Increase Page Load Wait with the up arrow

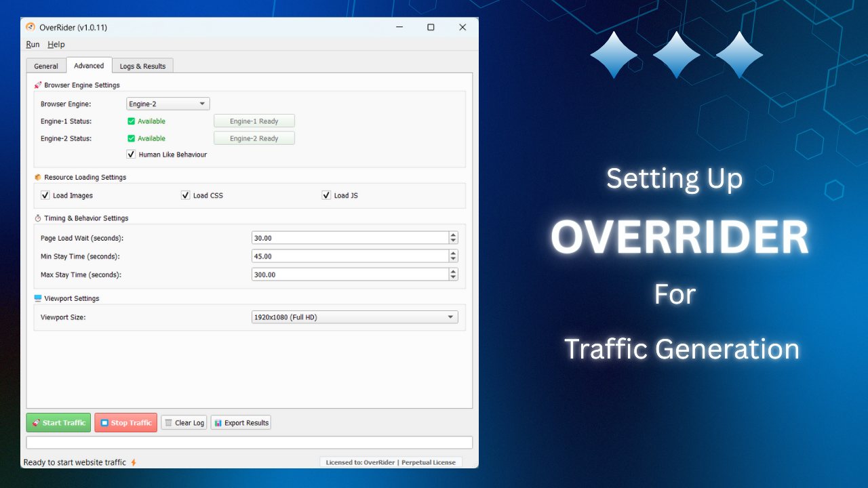(x=453, y=235)
